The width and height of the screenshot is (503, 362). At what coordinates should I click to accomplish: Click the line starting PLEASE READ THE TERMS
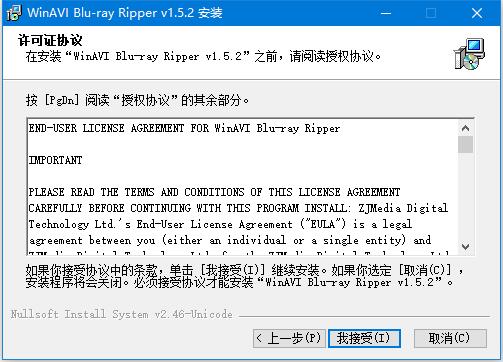coord(214,192)
